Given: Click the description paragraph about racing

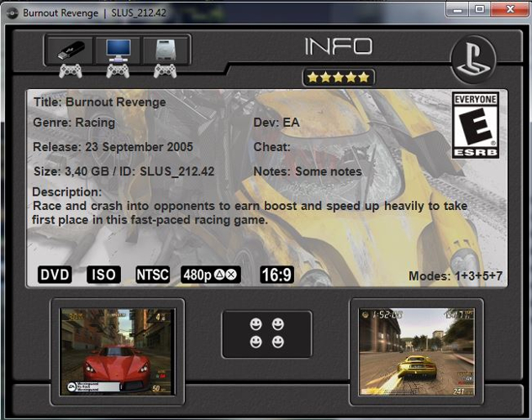Looking at the screenshot, I should point(250,213).
